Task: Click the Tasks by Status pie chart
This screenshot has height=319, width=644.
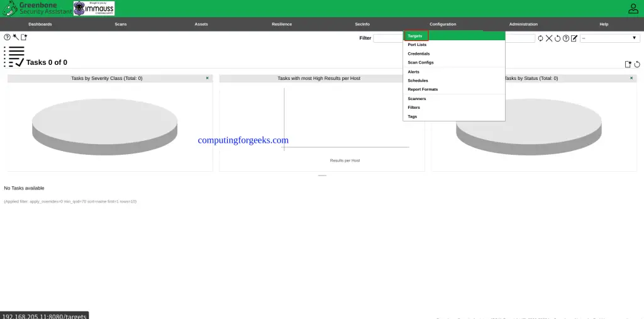Action: click(x=529, y=126)
